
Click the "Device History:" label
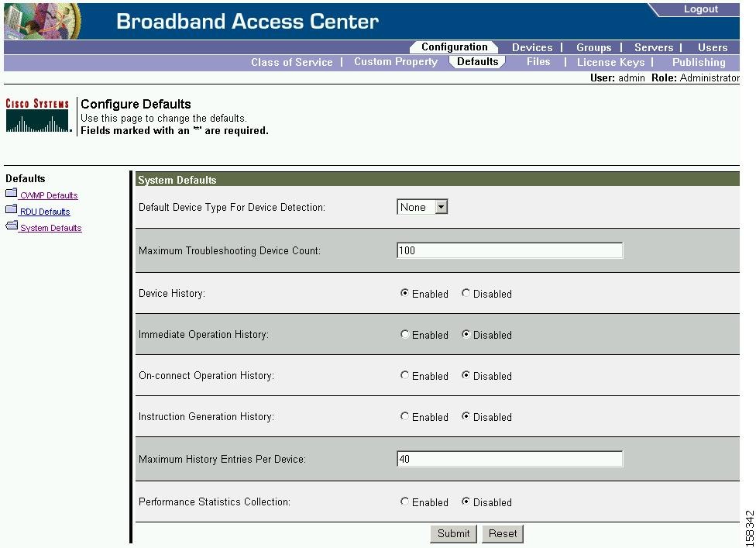172,293
